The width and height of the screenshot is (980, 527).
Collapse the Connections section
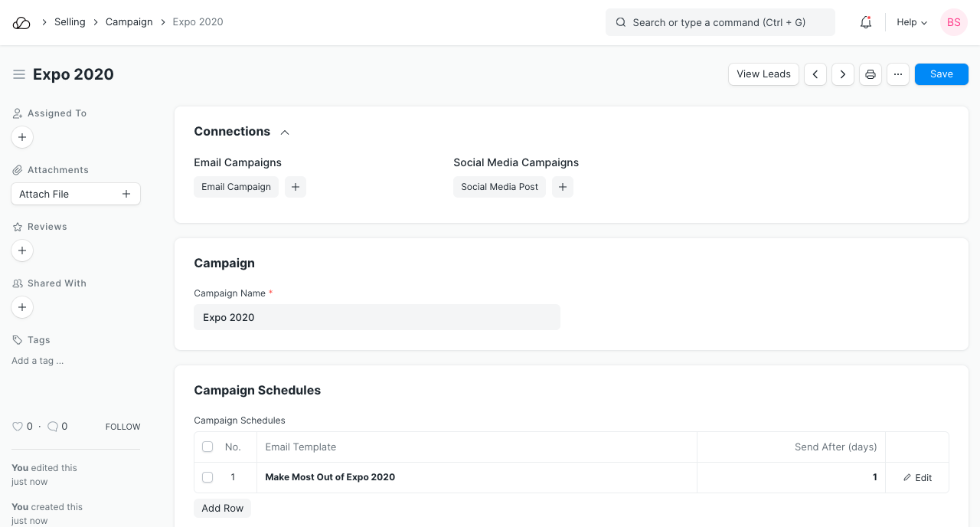[285, 132]
